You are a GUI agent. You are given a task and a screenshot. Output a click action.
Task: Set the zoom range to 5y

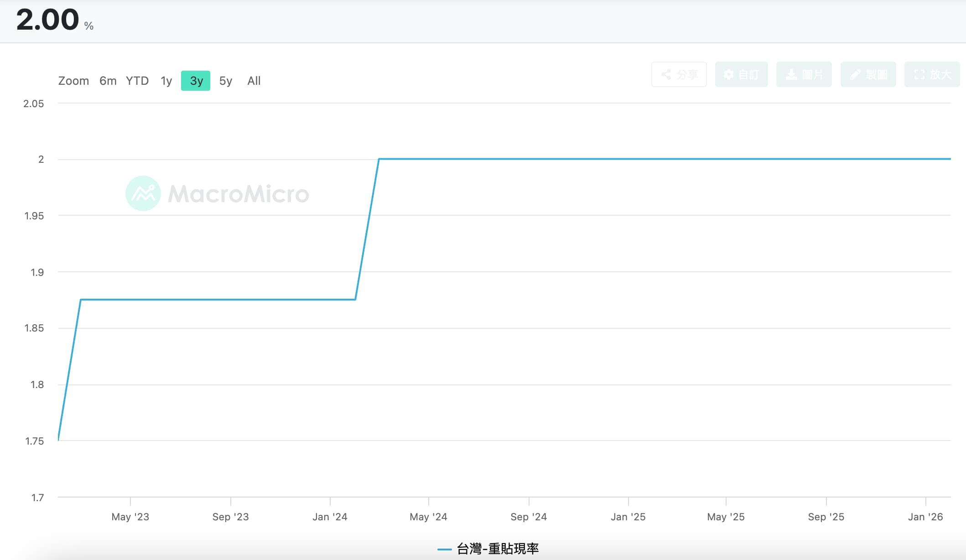(226, 81)
